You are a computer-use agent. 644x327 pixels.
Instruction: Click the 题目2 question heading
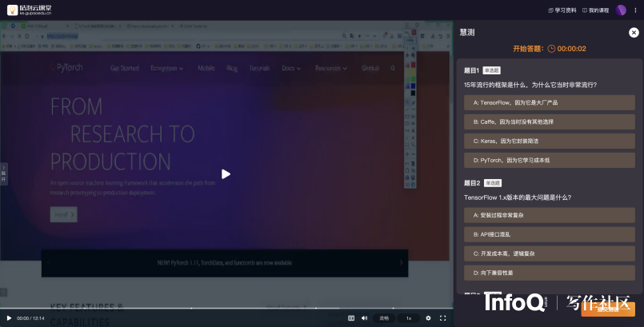[472, 183]
